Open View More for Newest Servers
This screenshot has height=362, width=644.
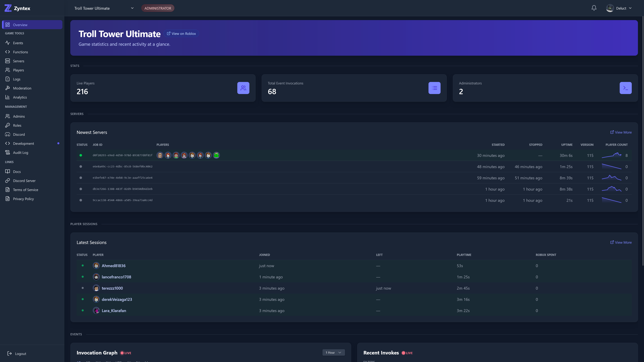pos(621,132)
